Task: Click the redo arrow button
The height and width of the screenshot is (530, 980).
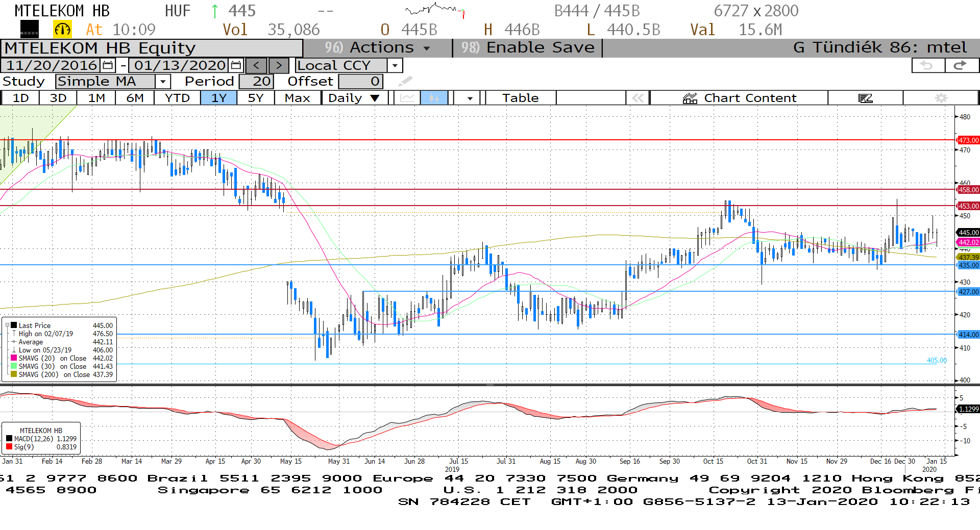Action: coord(961,65)
